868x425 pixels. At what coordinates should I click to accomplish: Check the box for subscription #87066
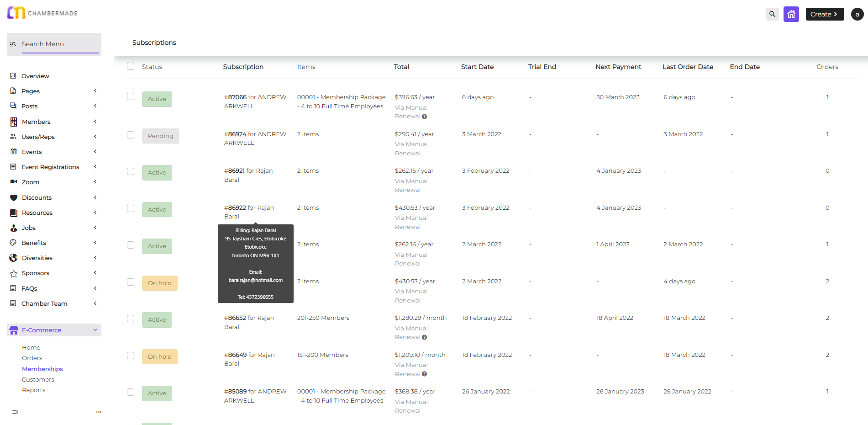click(x=131, y=96)
